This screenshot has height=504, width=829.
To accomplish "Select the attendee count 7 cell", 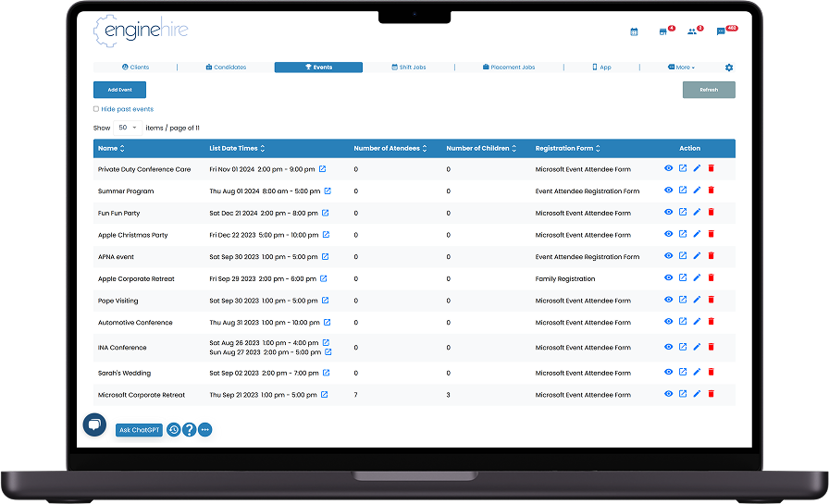I will pos(356,395).
